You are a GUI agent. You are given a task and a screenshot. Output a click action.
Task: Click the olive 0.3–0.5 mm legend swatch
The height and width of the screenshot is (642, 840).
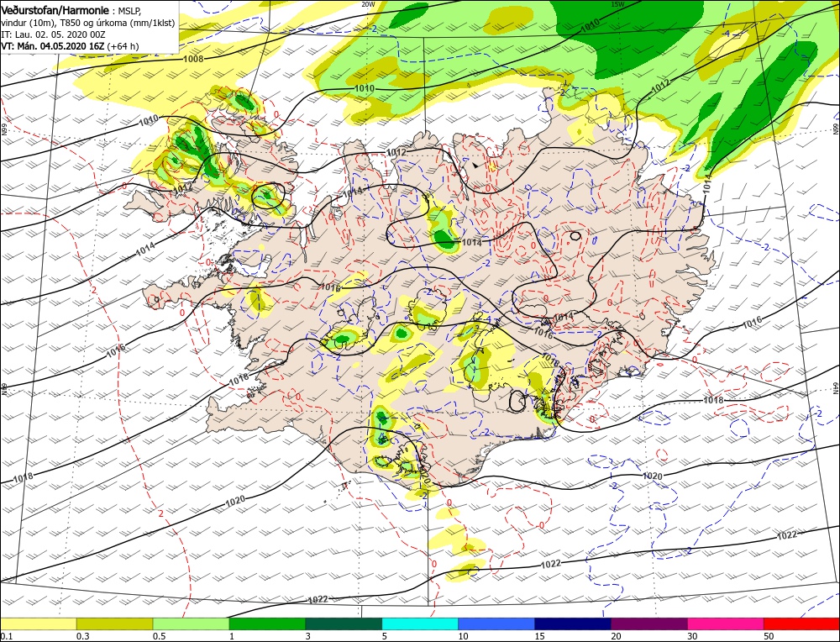(x=114, y=624)
